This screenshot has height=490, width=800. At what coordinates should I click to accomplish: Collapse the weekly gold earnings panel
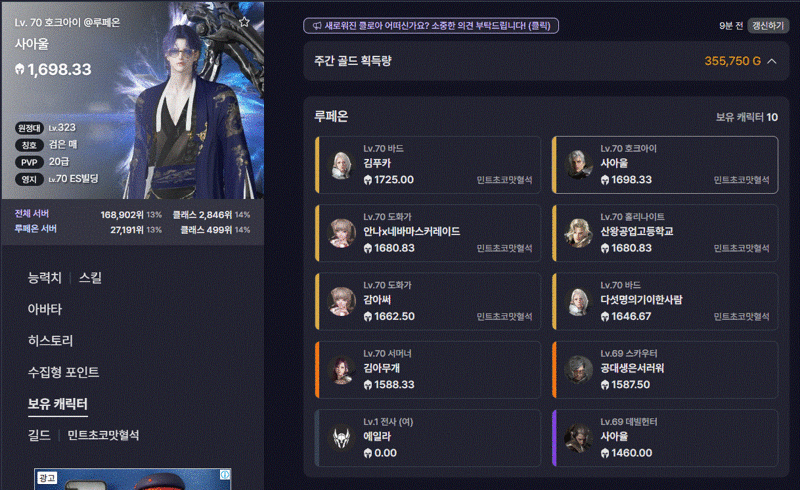click(772, 61)
